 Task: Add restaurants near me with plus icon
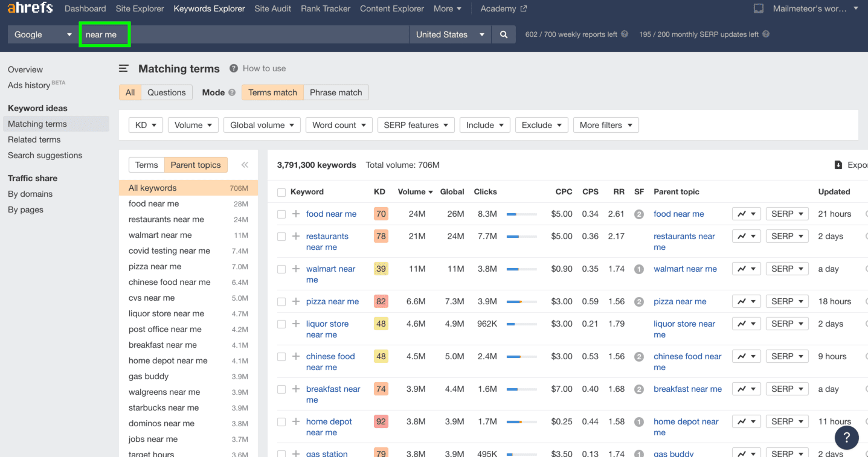point(295,236)
